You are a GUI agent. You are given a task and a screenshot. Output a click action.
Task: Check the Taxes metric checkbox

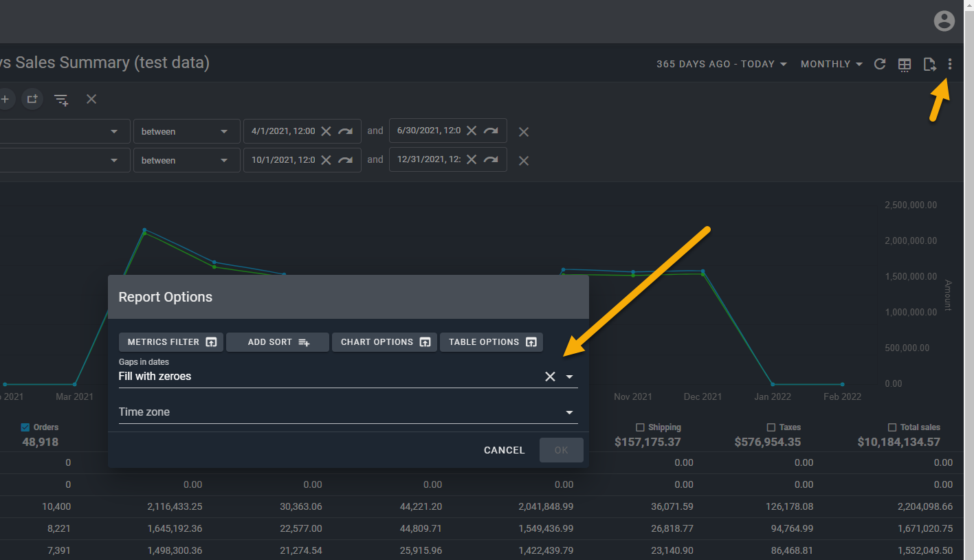pyautogui.click(x=771, y=427)
